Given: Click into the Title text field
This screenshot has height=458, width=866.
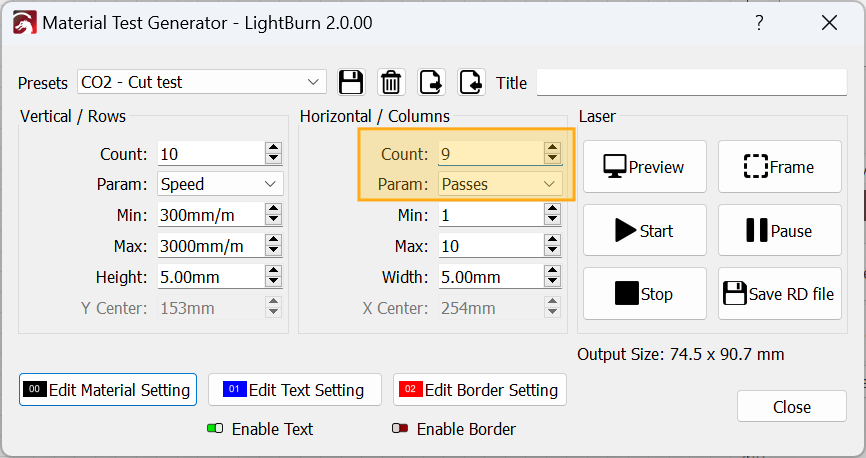Looking at the screenshot, I should tap(690, 83).
